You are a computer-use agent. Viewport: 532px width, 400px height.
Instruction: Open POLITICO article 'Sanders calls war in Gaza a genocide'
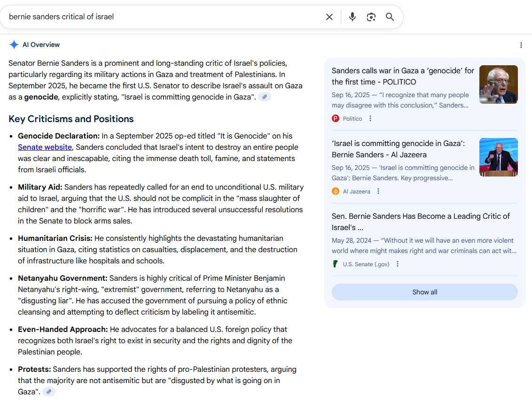(403, 76)
